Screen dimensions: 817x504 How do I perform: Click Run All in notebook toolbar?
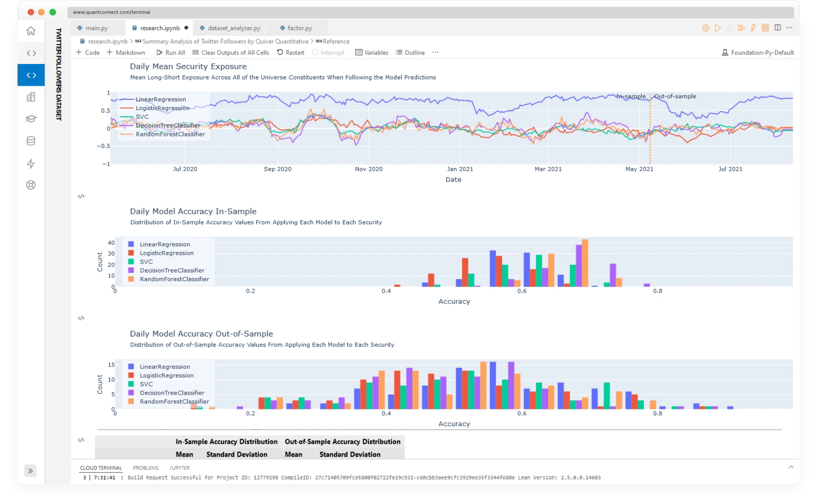click(x=171, y=52)
